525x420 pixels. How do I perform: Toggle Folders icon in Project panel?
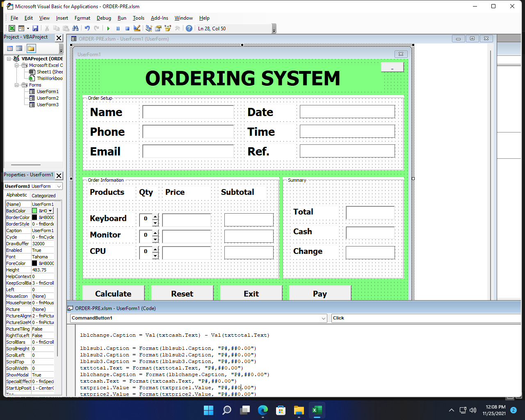pos(31,48)
